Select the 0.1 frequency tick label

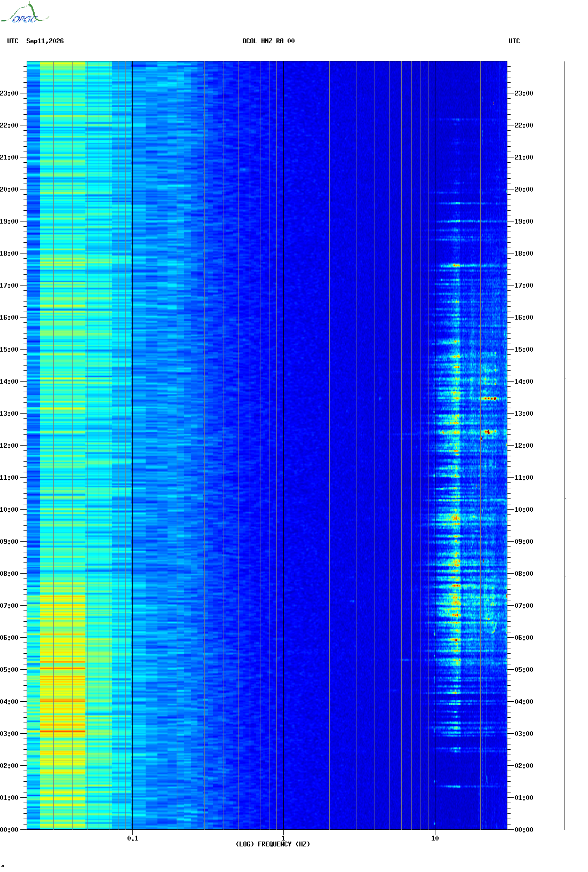tap(133, 838)
